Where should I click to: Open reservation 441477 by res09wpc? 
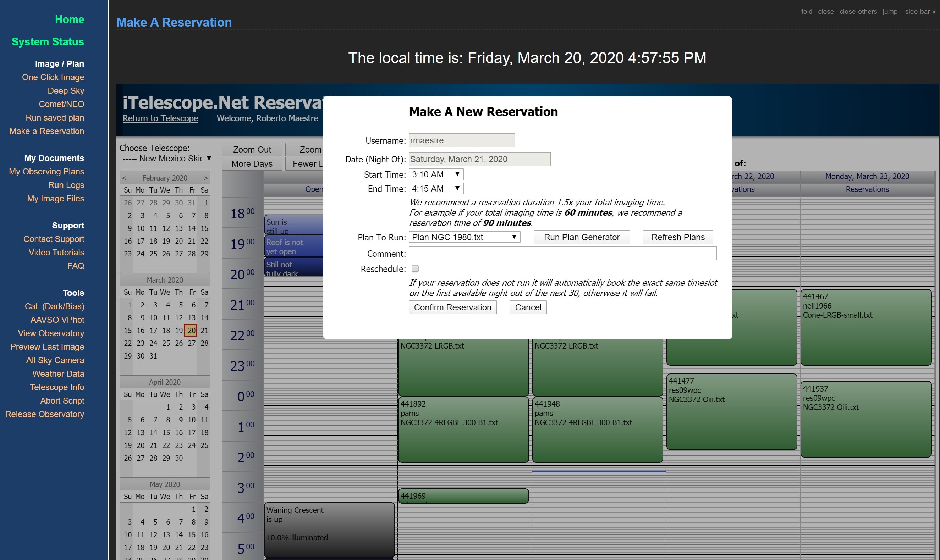tap(732, 411)
